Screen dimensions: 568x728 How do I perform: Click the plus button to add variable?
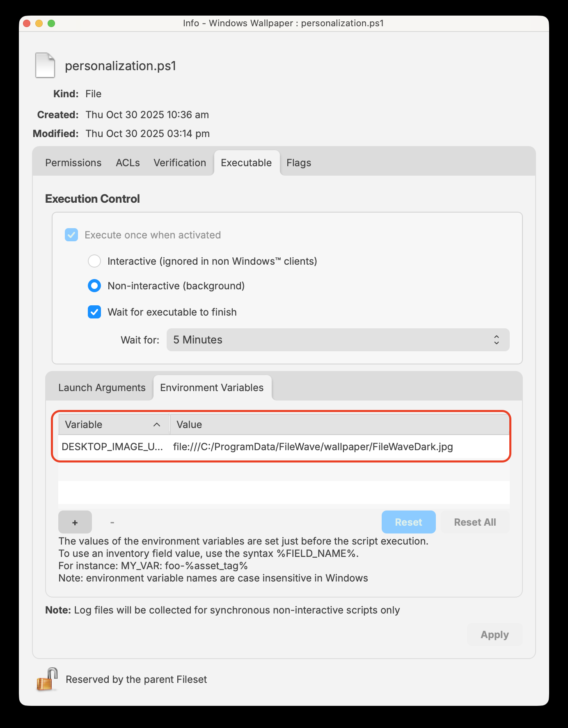pyautogui.click(x=75, y=522)
